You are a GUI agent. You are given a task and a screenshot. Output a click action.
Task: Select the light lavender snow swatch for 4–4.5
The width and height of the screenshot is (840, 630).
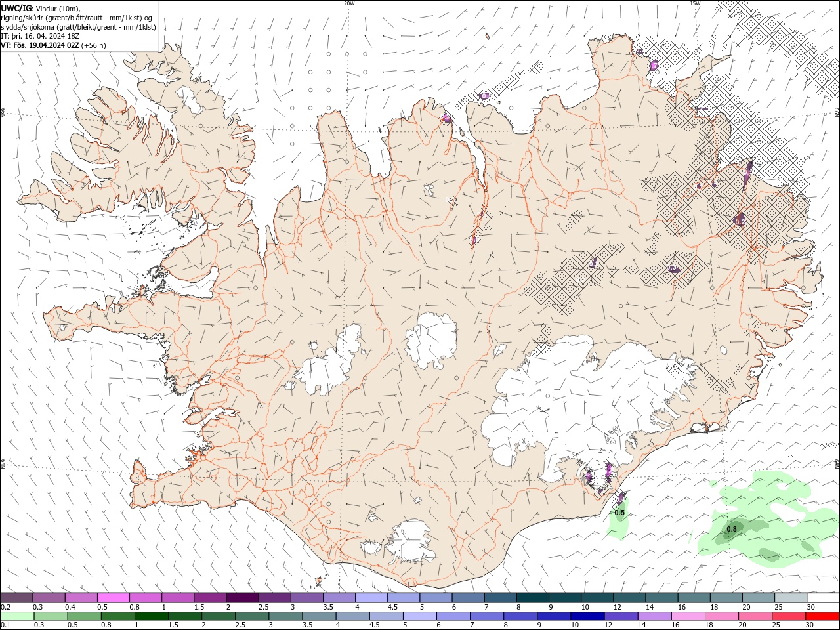[x=371, y=598]
